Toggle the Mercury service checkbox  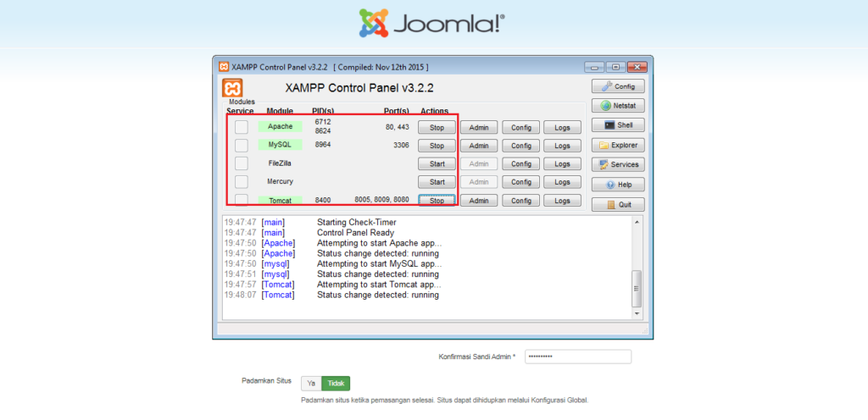click(x=242, y=182)
